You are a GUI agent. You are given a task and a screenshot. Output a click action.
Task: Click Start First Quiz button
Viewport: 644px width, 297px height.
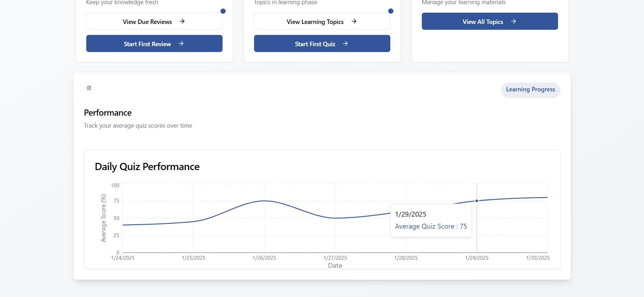click(322, 43)
